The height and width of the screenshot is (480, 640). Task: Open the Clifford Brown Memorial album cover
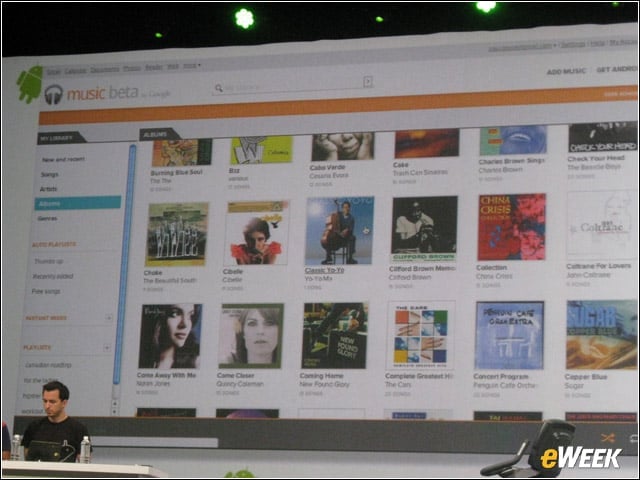424,229
